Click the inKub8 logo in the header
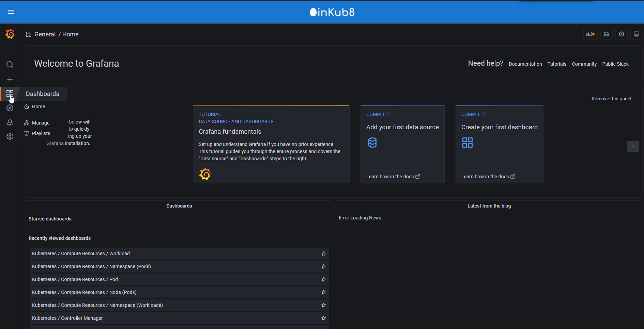Image resolution: width=644 pixels, height=329 pixels. point(332,12)
